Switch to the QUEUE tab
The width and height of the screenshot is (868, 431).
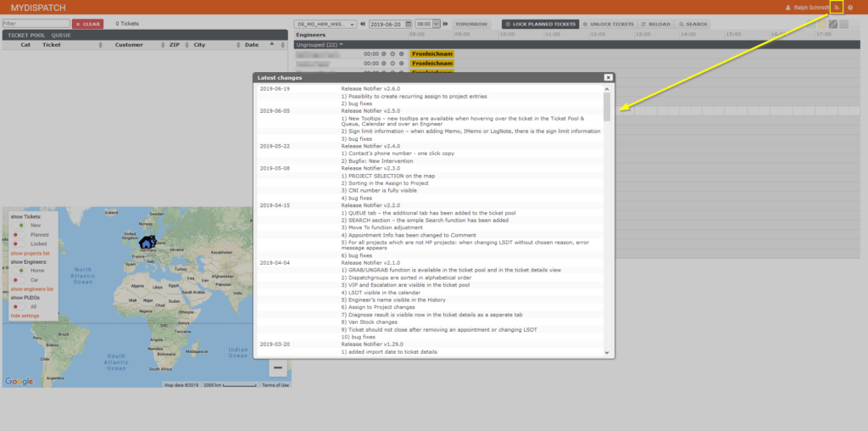click(x=61, y=36)
